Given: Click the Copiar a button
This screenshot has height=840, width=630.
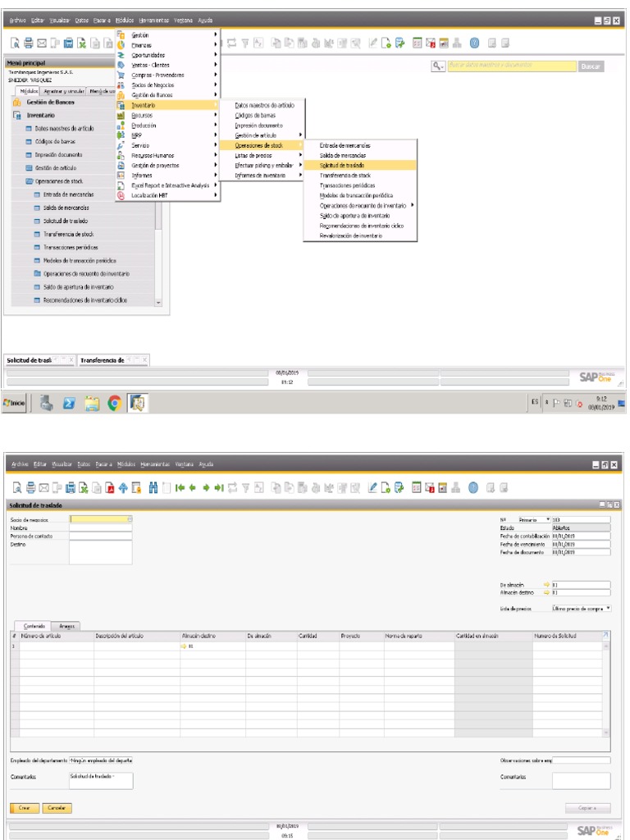Looking at the screenshot, I should 587,808.
